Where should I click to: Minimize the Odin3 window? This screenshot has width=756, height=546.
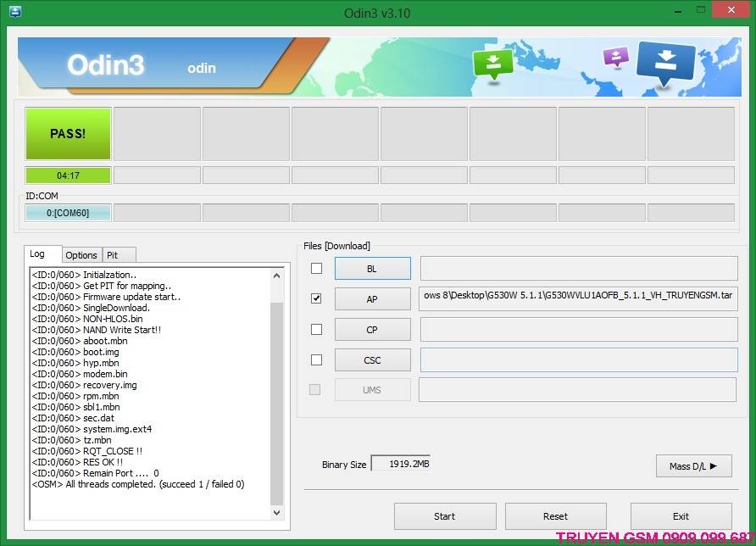pos(678,10)
